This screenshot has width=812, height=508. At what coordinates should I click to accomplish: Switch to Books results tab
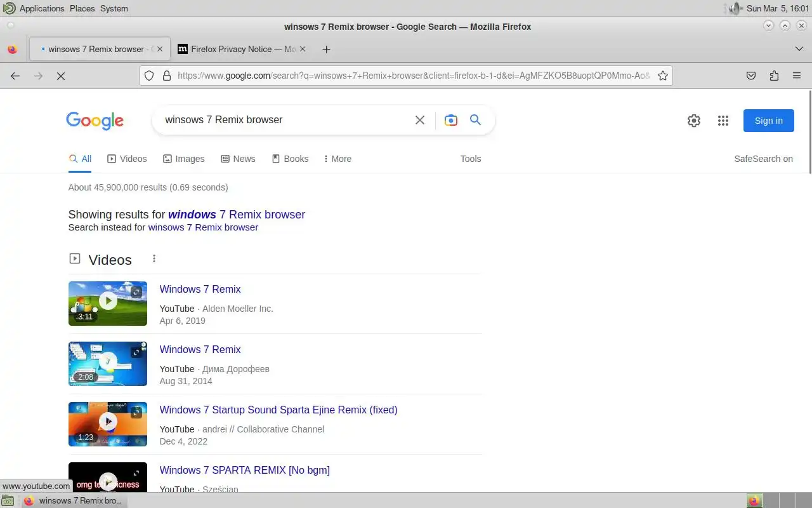[x=291, y=159]
